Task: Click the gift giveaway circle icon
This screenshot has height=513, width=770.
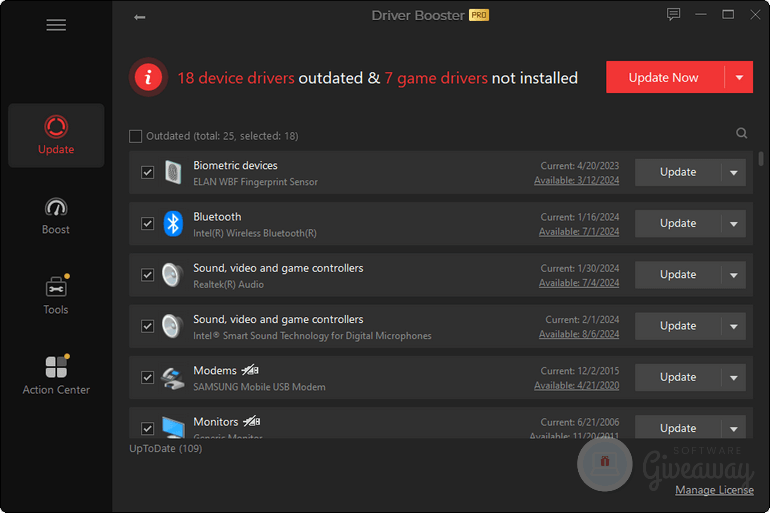Action: 605,464
